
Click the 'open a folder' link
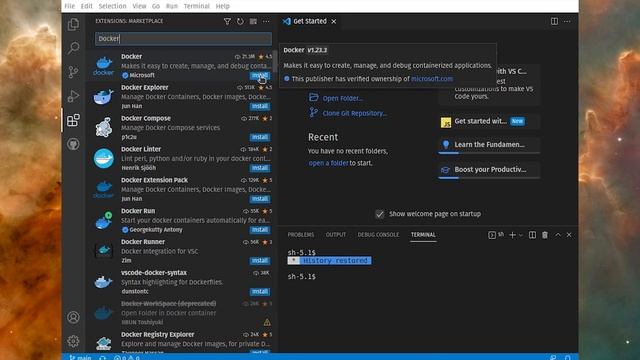pos(328,163)
